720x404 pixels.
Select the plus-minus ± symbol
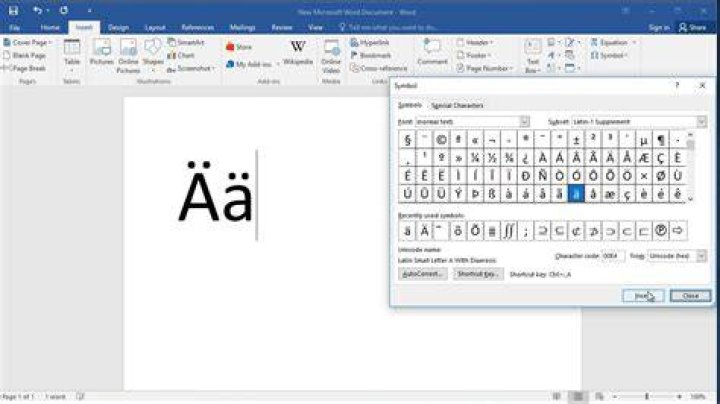pyautogui.click(x=576, y=140)
